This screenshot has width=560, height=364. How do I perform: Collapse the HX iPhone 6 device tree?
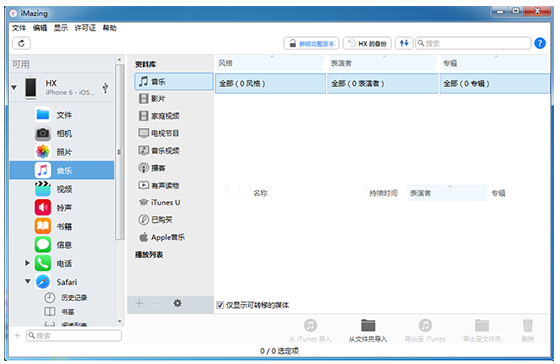[14, 87]
